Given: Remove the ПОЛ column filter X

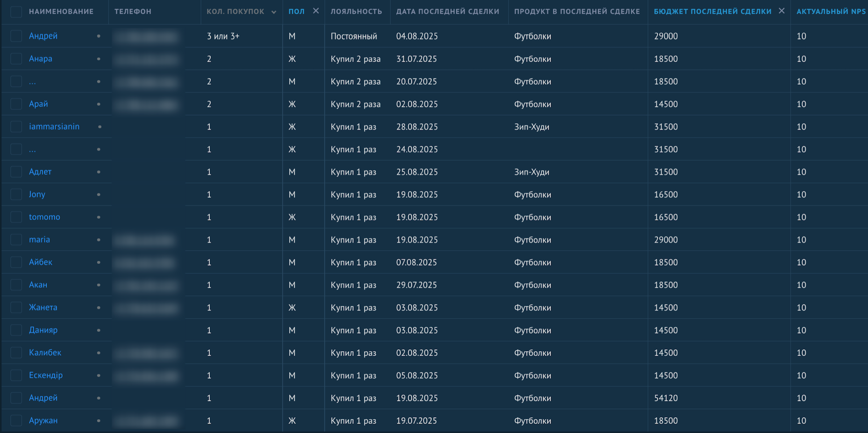Looking at the screenshot, I should [316, 11].
